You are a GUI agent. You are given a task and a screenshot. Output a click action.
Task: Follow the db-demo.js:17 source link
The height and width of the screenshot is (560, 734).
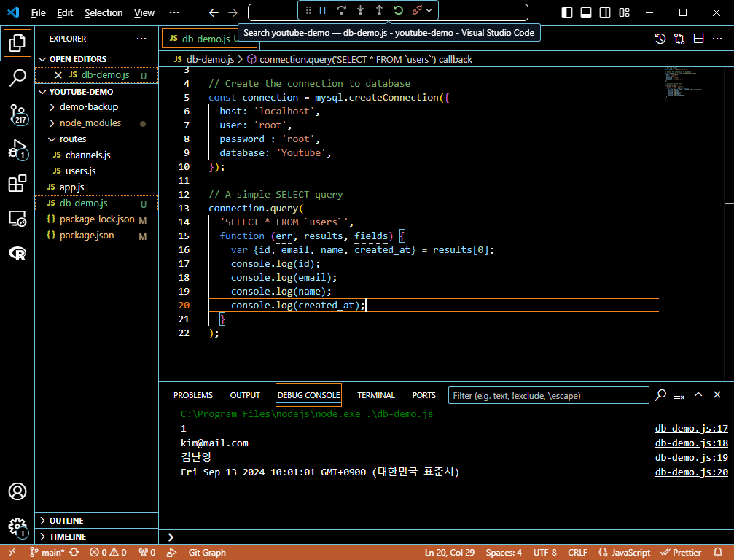point(692,429)
